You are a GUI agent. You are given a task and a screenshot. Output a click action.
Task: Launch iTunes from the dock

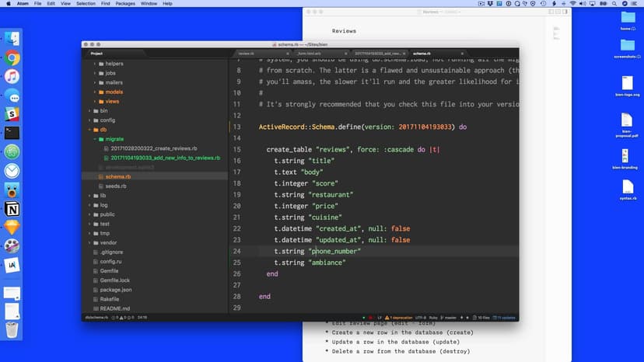[x=12, y=76]
